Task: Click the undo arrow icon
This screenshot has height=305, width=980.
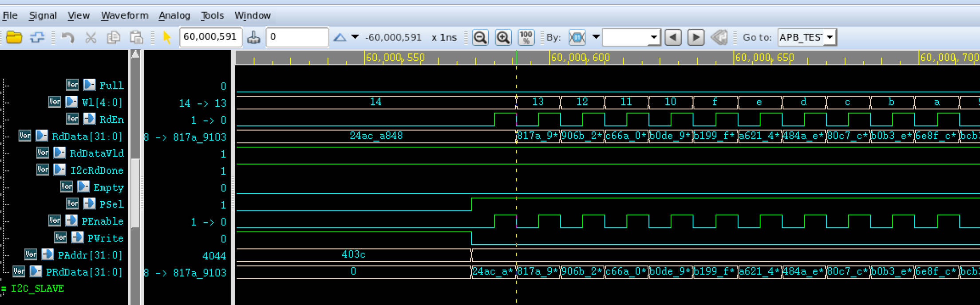Action: tap(67, 38)
